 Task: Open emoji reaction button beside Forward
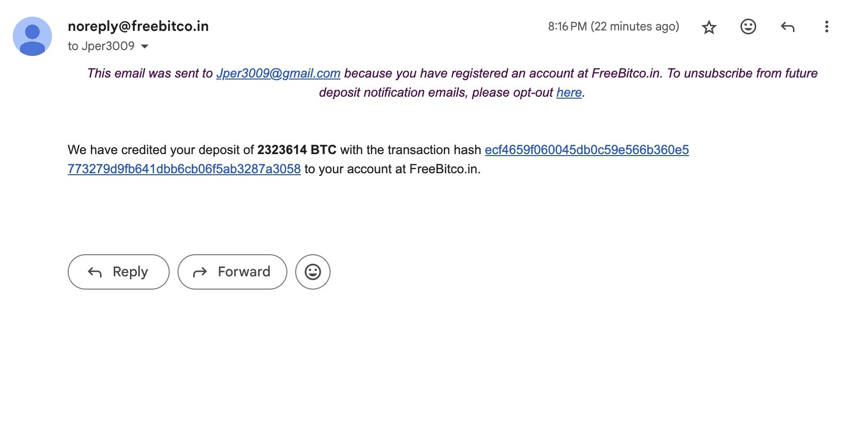312,272
